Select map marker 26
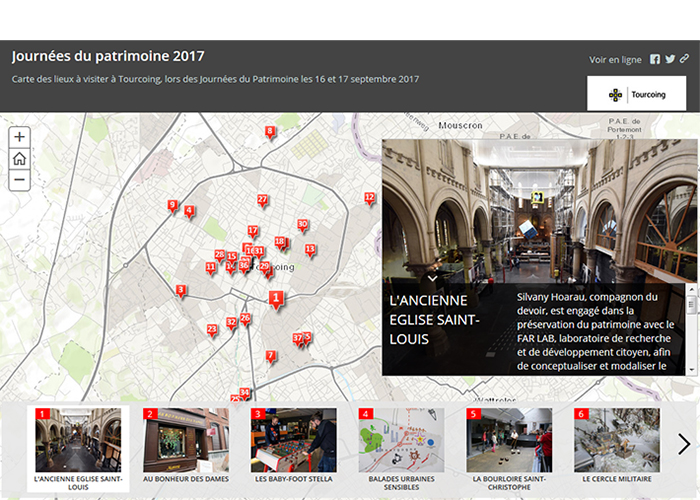Viewport: 700px width, 500px height. tap(245, 318)
